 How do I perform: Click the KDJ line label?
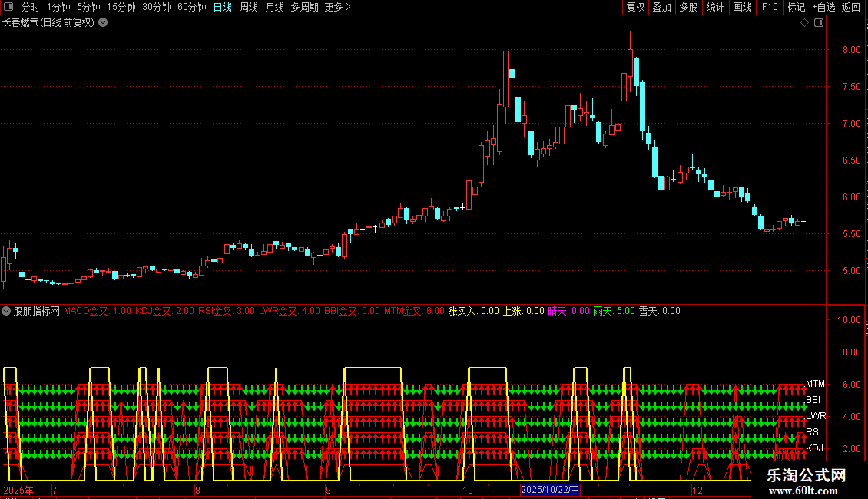click(x=814, y=448)
